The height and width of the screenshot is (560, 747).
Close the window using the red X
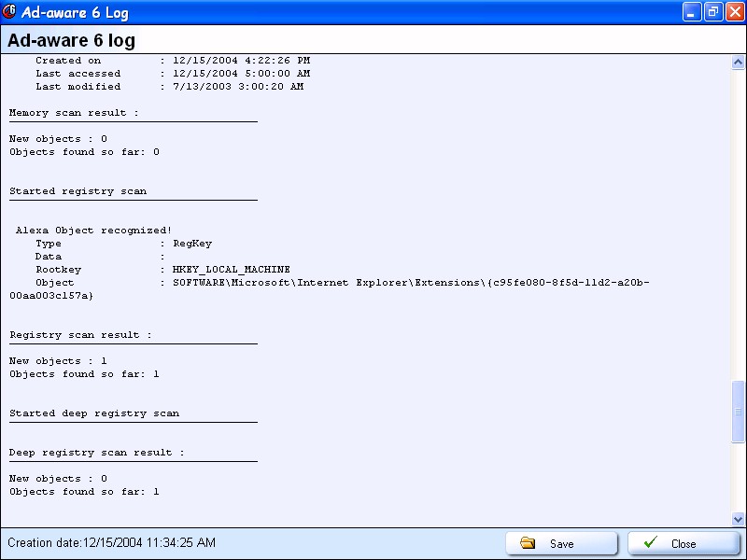coord(735,12)
